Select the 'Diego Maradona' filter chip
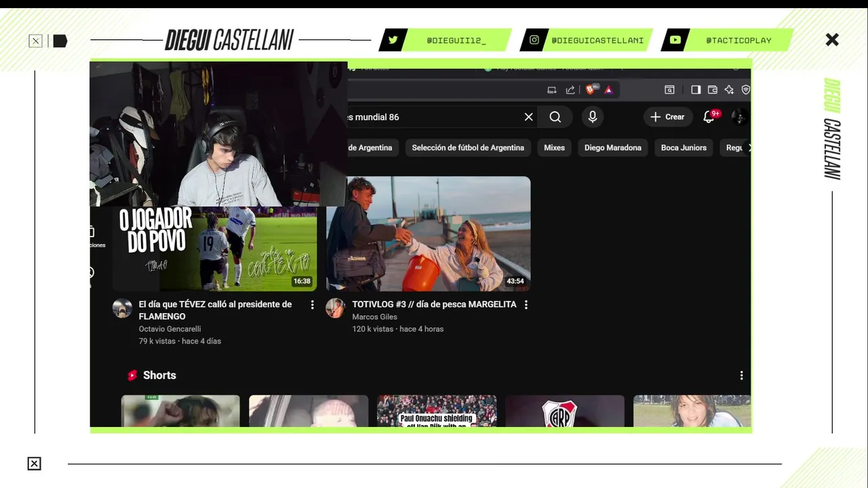 tap(612, 148)
